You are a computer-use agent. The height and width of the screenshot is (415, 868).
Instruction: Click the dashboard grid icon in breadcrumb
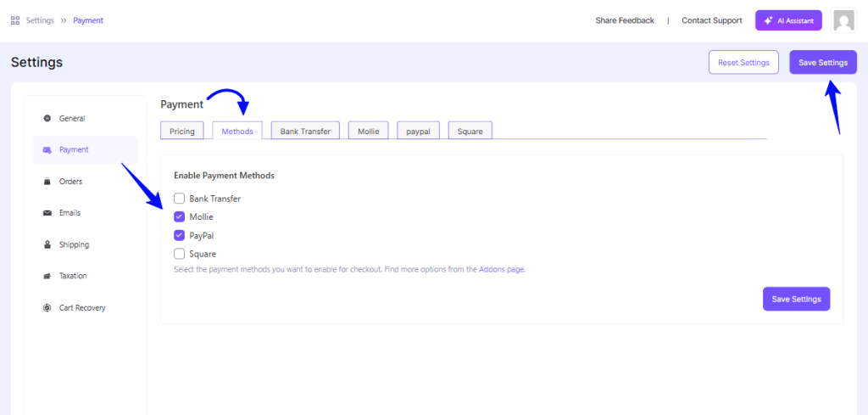[15, 20]
